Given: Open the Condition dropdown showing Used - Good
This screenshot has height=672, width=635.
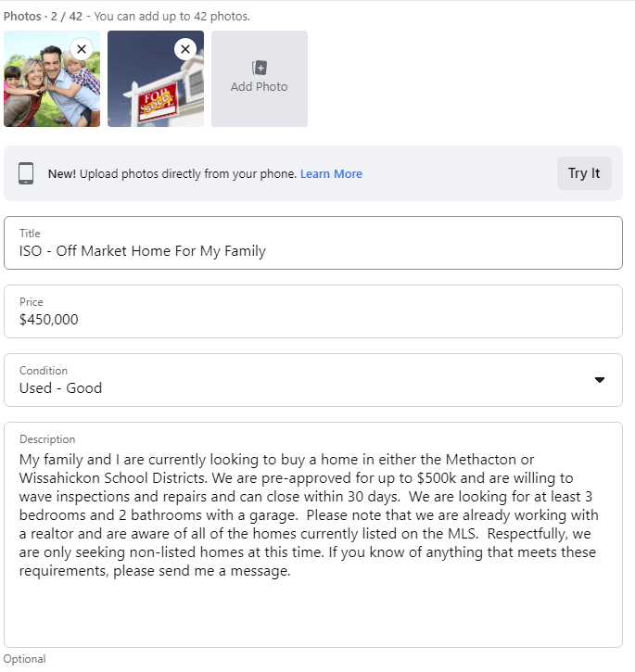Looking at the screenshot, I should point(313,380).
